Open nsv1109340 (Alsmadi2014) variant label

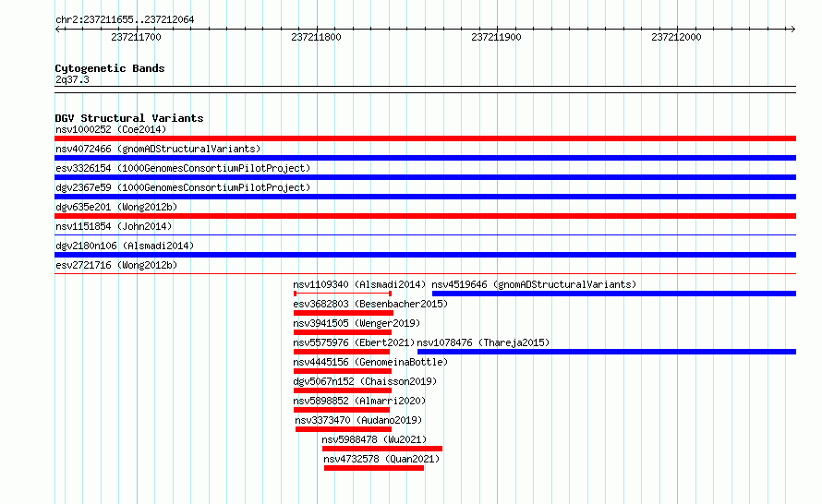click(359, 284)
